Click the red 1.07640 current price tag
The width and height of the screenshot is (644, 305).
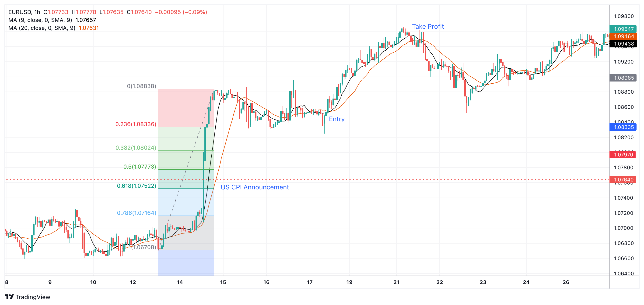(x=623, y=180)
